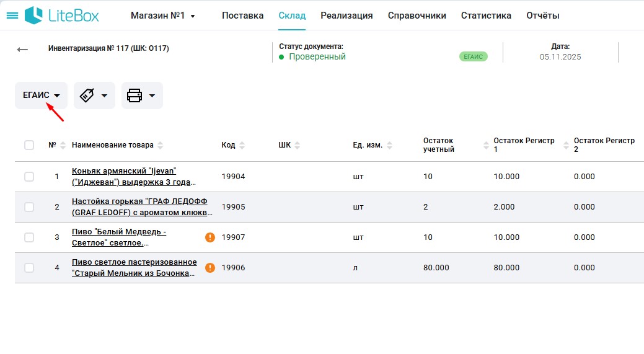Image resolution: width=644 pixels, height=354 pixels.
Task: Open the Справочники menu
Action: tap(417, 15)
